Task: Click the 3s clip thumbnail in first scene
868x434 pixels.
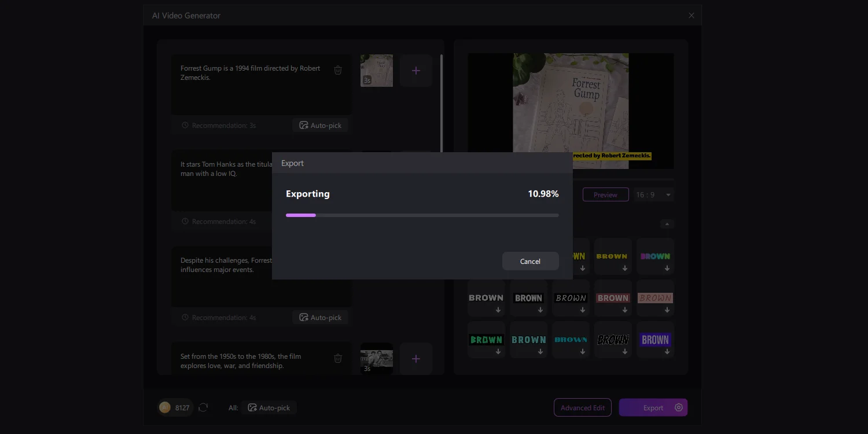Action: 377,71
